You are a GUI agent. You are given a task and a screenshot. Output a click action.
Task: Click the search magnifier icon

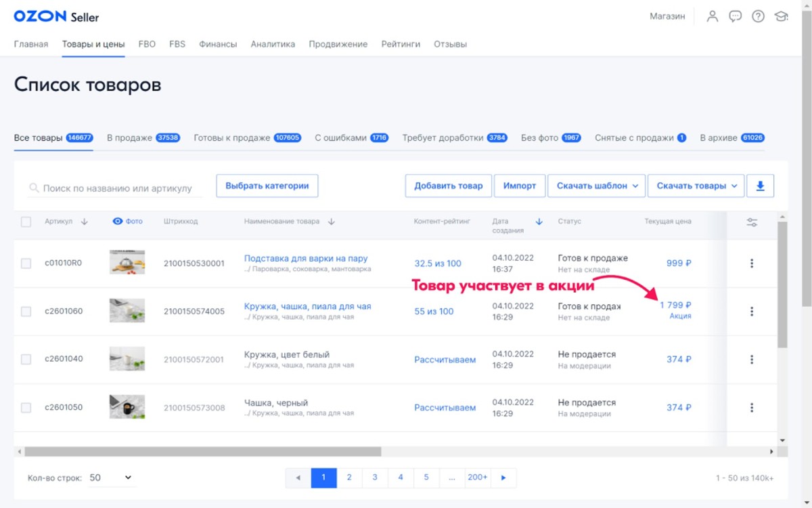coord(34,188)
